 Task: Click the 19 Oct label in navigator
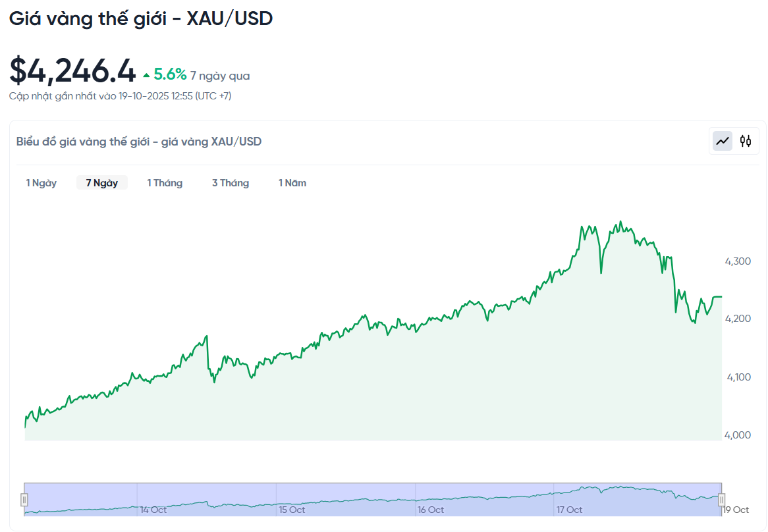736,510
